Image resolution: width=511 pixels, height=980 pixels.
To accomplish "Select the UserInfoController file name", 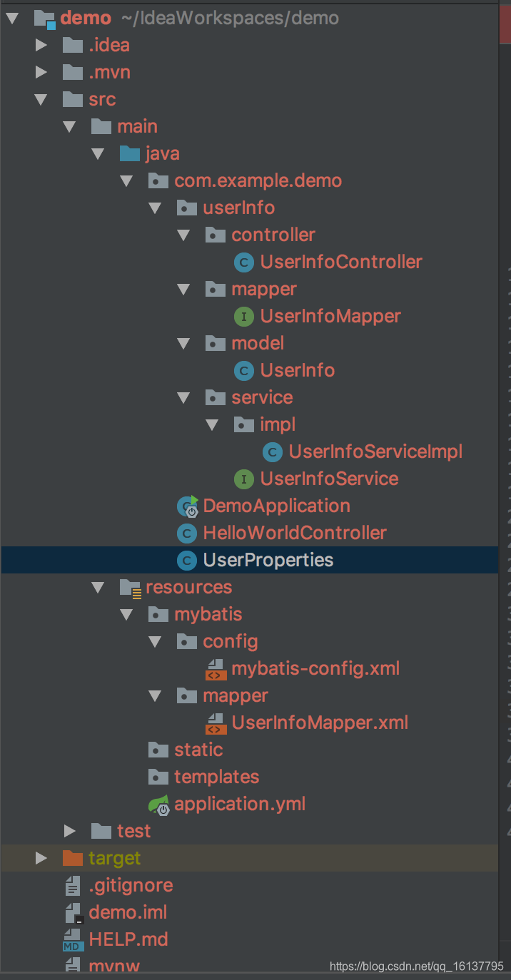I will click(341, 262).
